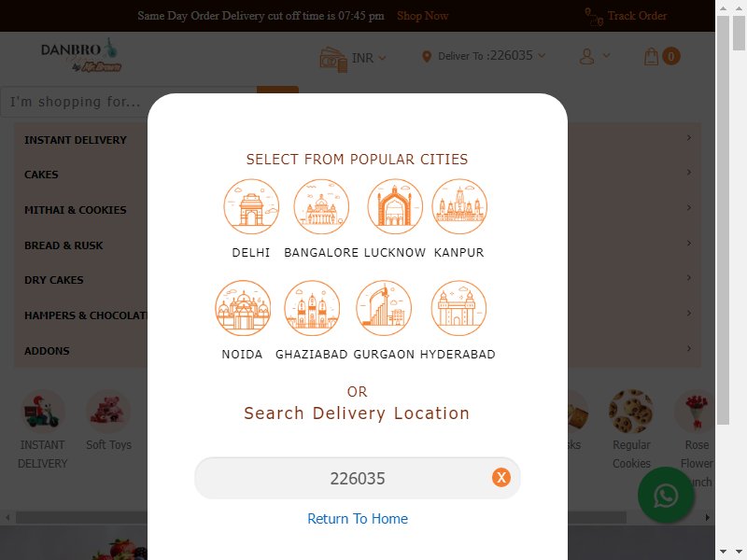This screenshot has height=560, width=747.
Task: Expand the Deliver To 226035 dropdown
Action: 484,56
